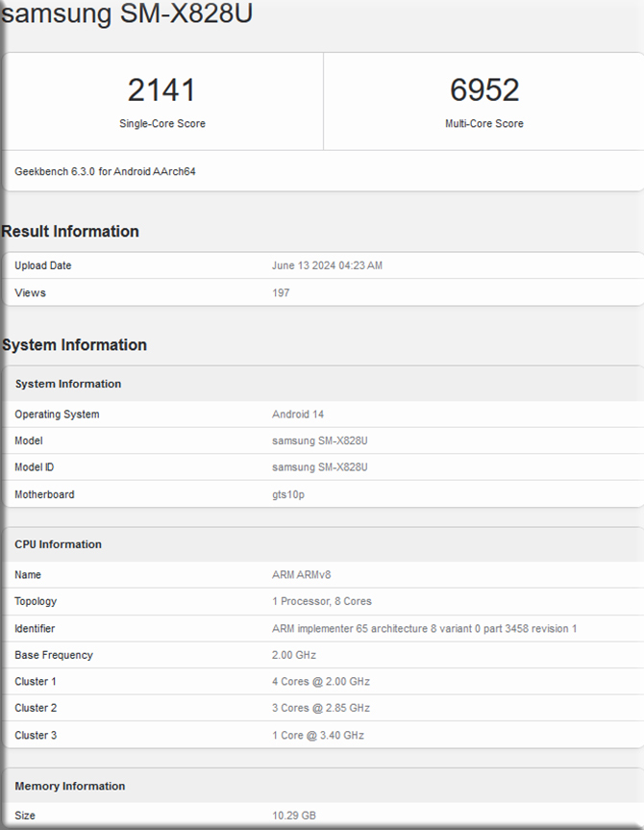Select the value ARM ARMv8
644x830 pixels.
301,575
